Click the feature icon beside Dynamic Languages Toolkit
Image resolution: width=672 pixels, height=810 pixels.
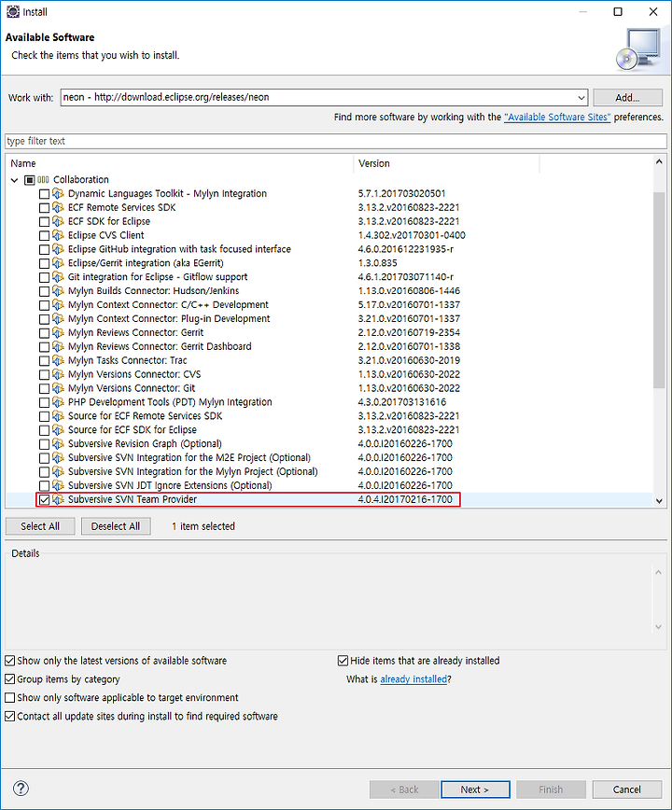pyautogui.click(x=59, y=194)
